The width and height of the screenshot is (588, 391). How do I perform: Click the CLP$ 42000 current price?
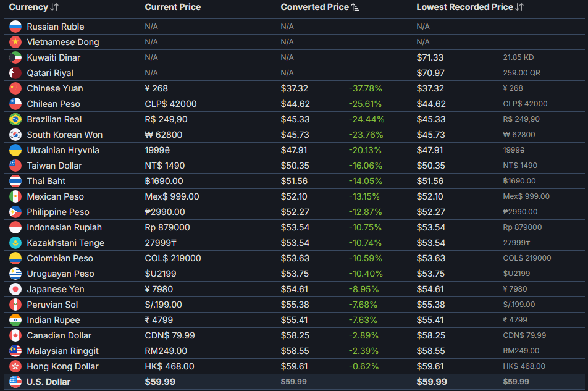pyautogui.click(x=170, y=104)
